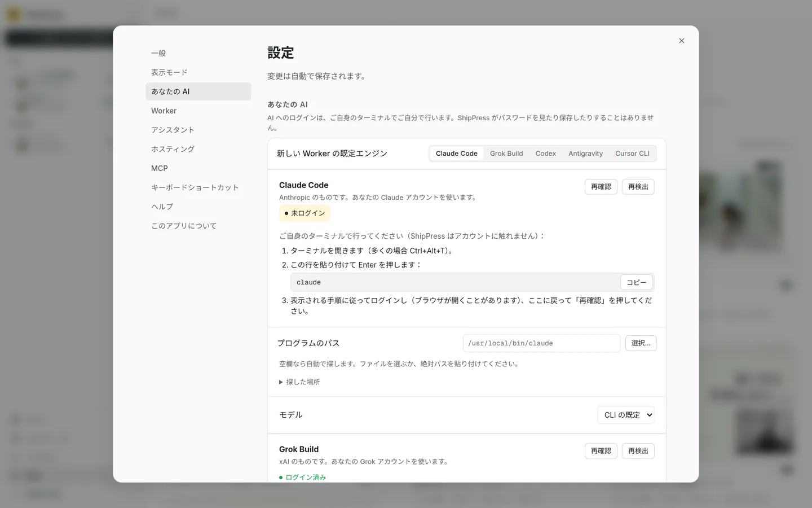This screenshot has height=508, width=812.
Task: Open このアプリについて section
Action: coord(198,226)
